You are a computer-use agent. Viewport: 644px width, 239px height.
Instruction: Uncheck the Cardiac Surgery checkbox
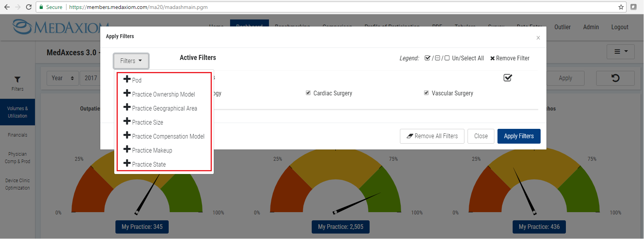(308, 93)
